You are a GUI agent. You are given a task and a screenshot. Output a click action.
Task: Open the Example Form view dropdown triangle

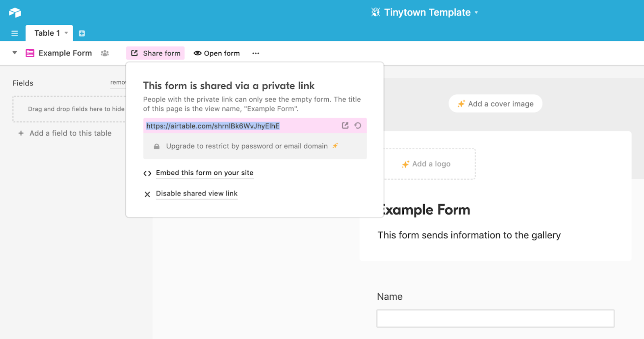(x=14, y=53)
